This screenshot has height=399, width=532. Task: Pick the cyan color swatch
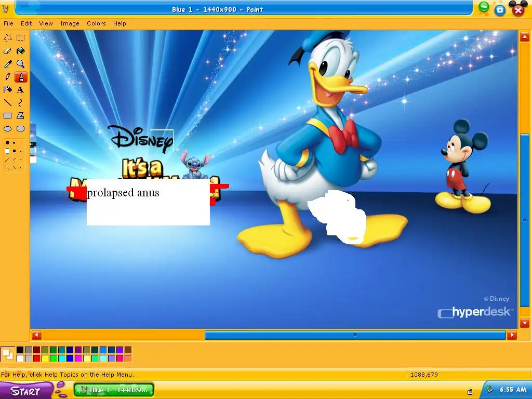(x=62, y=358)
